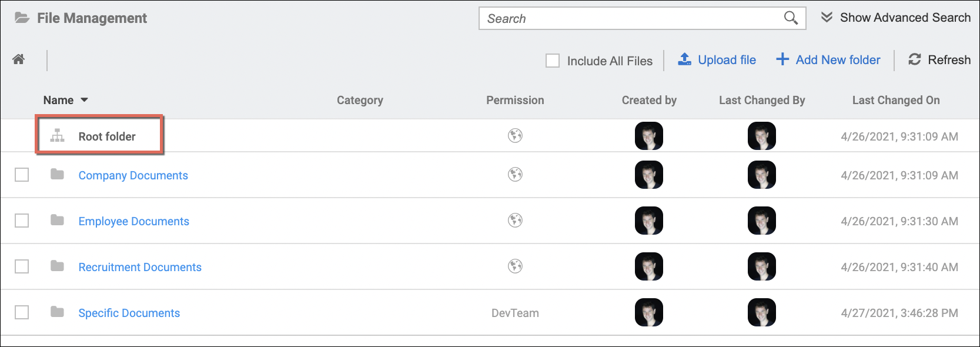Sort by the Last Changed On column
The width and height of the screenshot is (980, 347).
coord(895,100)
